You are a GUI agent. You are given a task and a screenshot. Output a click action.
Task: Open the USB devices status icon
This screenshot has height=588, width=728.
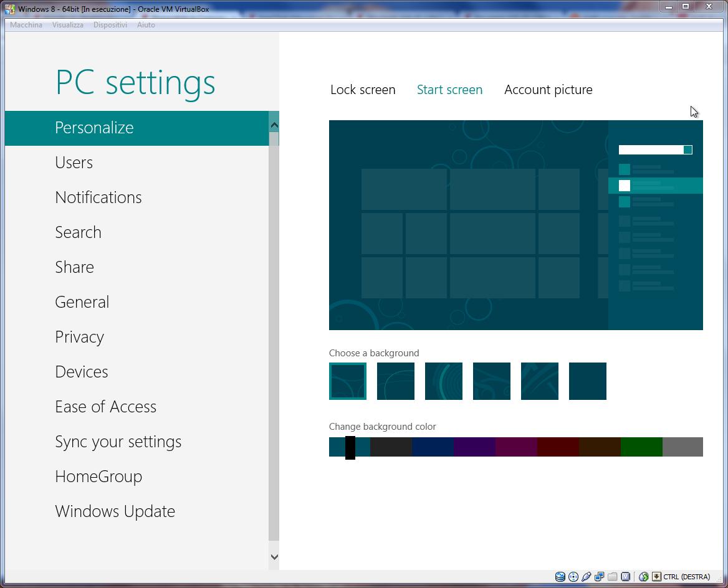[x=587, y=576]
